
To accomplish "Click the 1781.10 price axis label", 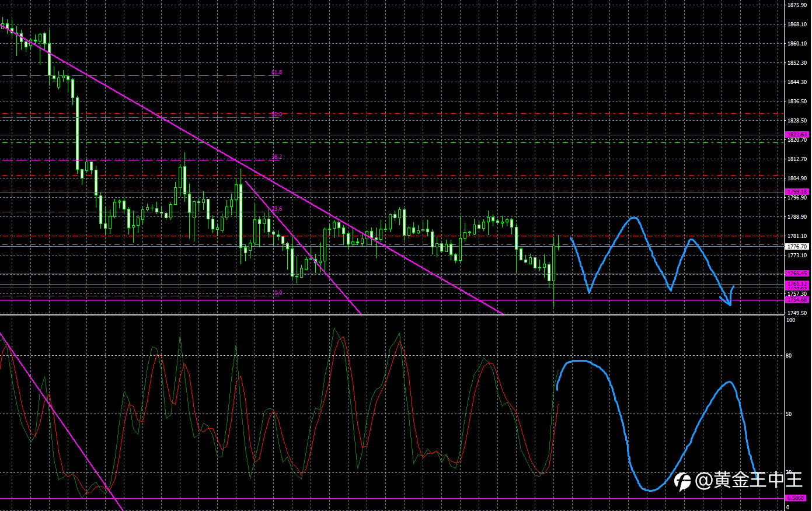I will (x=797, y=236).
